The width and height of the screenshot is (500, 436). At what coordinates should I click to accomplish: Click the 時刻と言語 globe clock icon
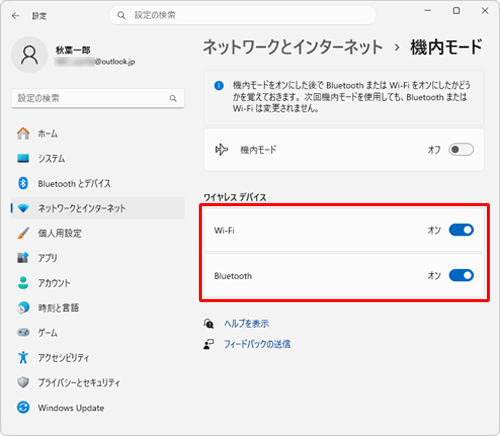tap(23, 307)
